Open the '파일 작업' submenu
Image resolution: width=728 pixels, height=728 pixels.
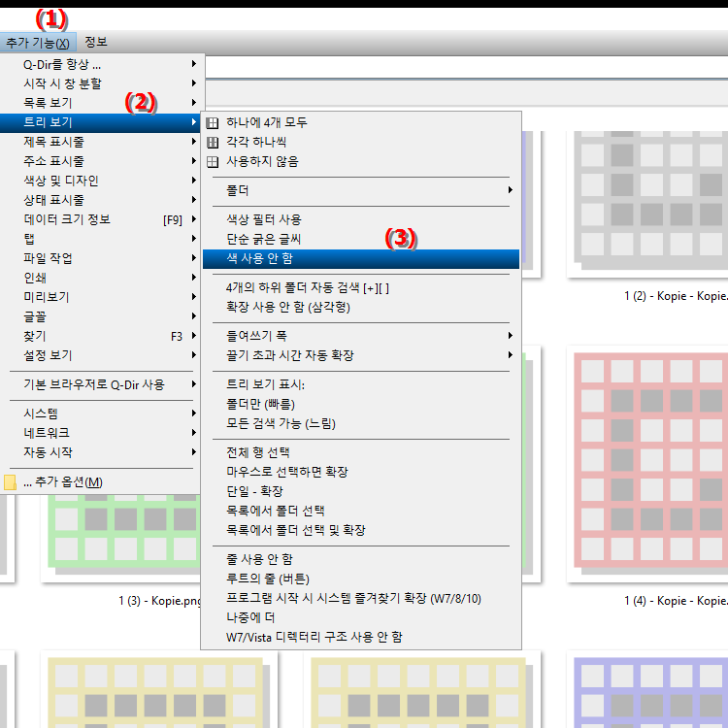click(x=100, y=258)
